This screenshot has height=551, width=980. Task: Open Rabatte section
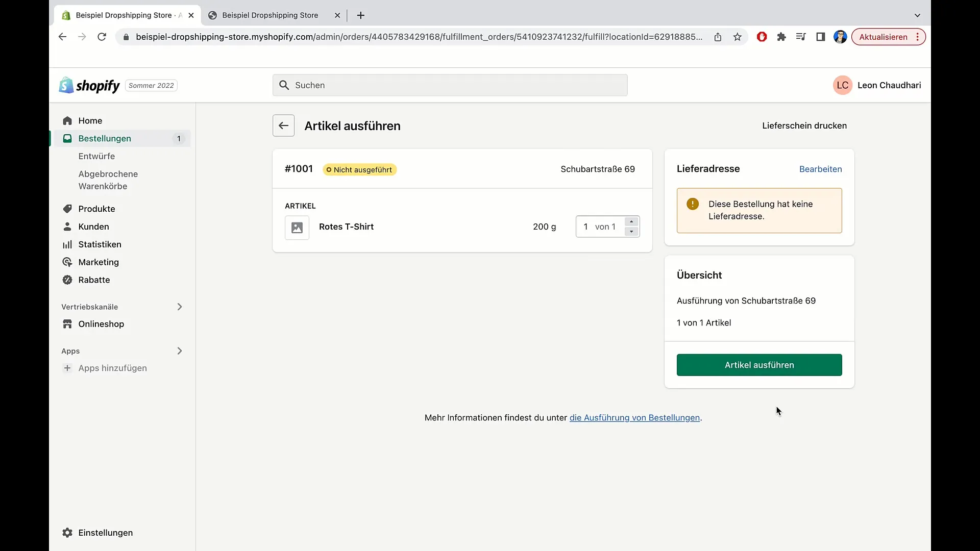(94, 280)
